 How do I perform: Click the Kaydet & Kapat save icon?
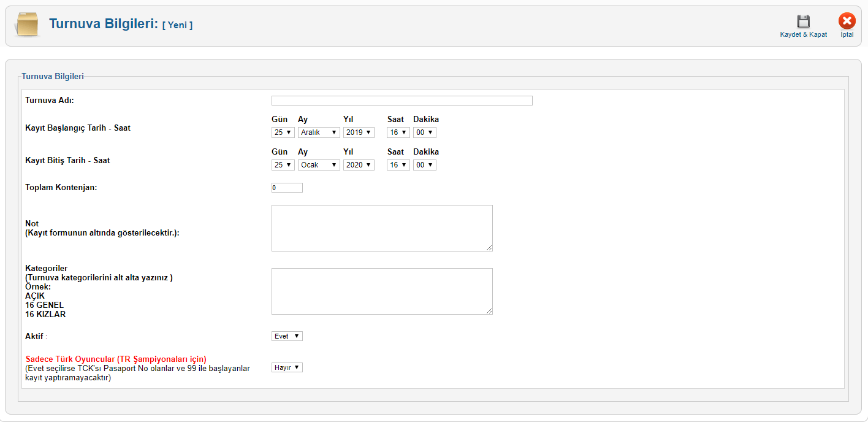(803, 21)
